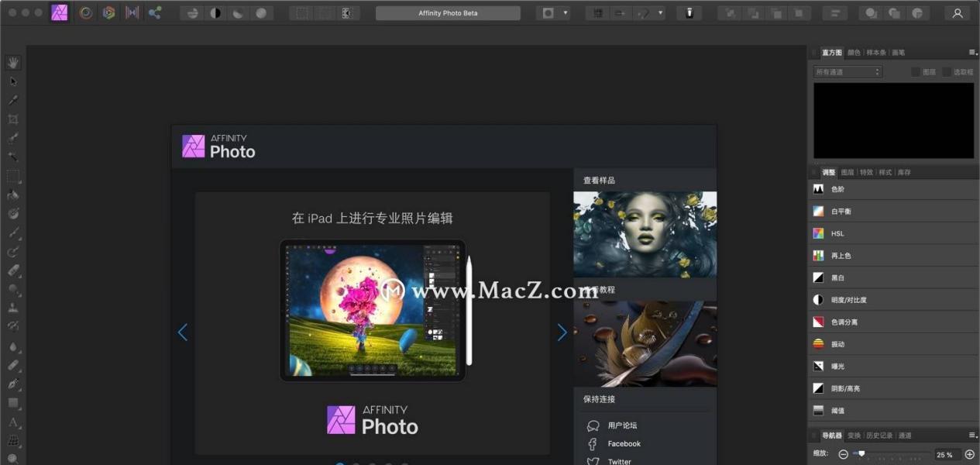Viewport: 980px width, 465px height.
Task: Open the navigator panel options menu
Action: click(x=972, y=436)
